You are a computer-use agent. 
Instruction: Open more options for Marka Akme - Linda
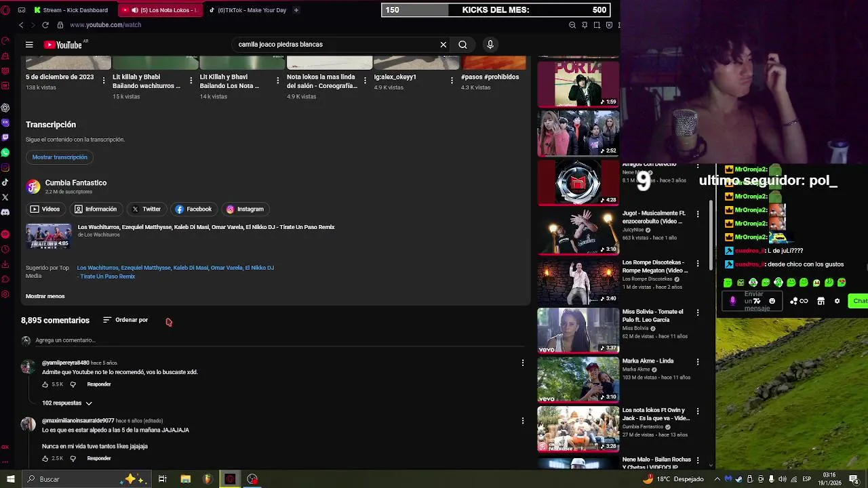698,362
